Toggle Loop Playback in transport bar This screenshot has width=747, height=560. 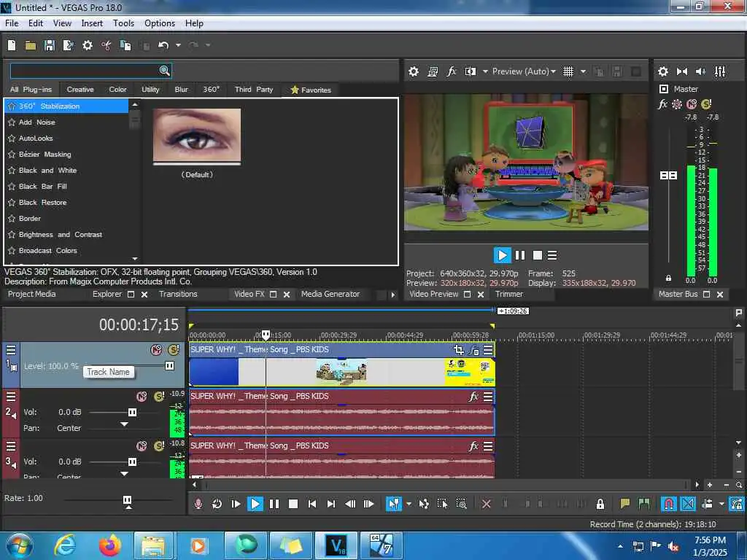click(217, 504)
